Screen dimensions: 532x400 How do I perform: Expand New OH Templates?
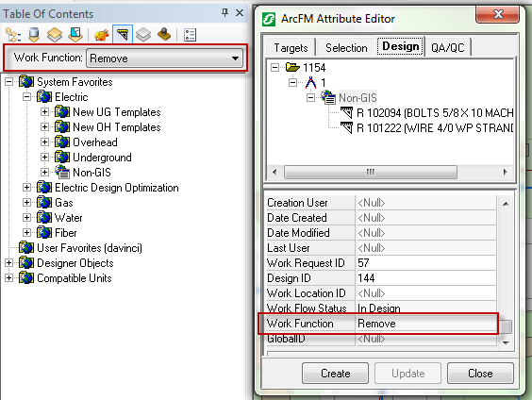[44, 127]
